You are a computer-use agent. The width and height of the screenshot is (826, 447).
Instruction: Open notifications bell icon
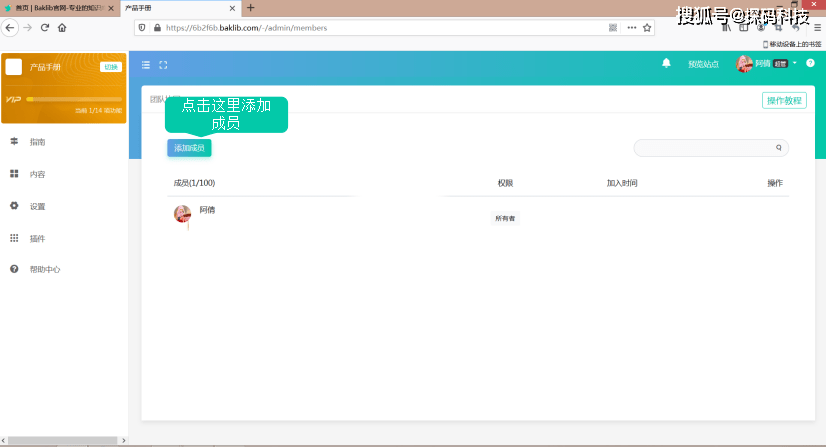coord(666,63)
